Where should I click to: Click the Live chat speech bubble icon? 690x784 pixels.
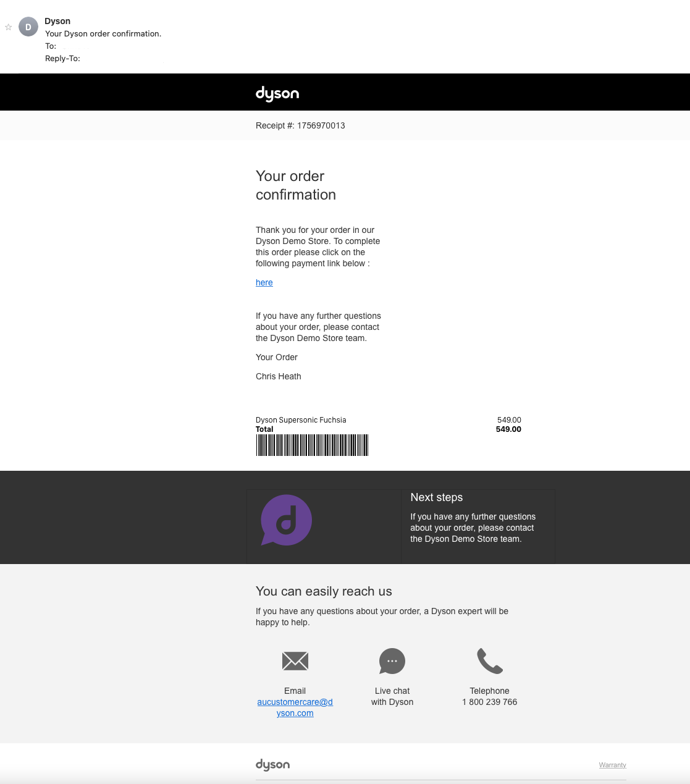click(x=392, y=661)
